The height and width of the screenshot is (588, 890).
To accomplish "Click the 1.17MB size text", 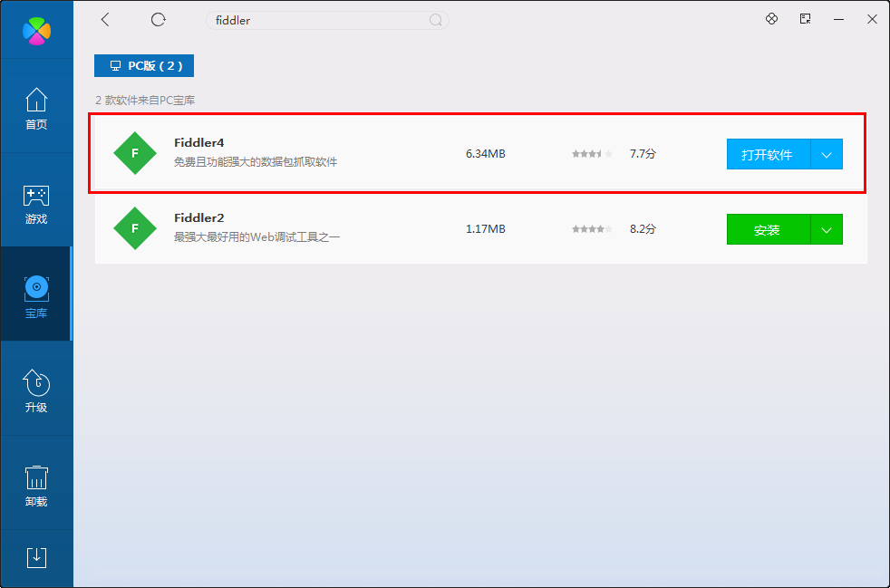I will click(486, 229).
